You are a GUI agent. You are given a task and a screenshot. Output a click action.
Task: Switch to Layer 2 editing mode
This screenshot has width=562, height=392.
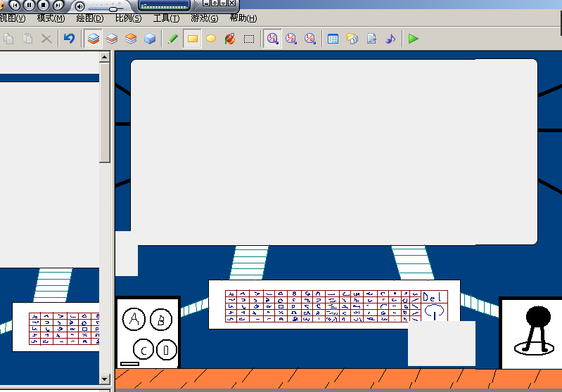(112, 39)
